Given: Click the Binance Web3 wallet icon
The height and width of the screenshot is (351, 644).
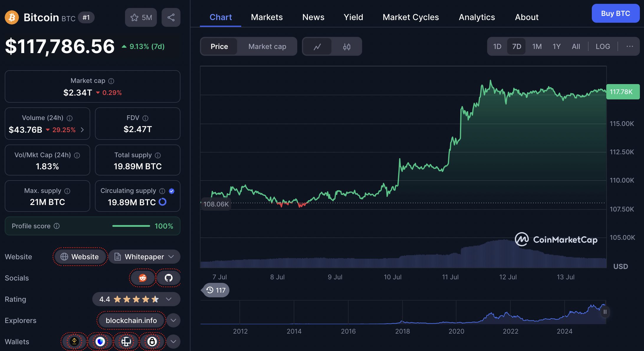Looking at the screenshot, I should pos(74,342).
